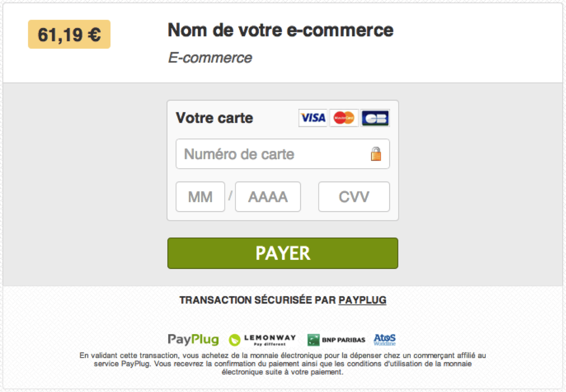
Task: Click the 'Nom de votre e-commerce' title
Action: pyautogui.click(x=280, y=30)
